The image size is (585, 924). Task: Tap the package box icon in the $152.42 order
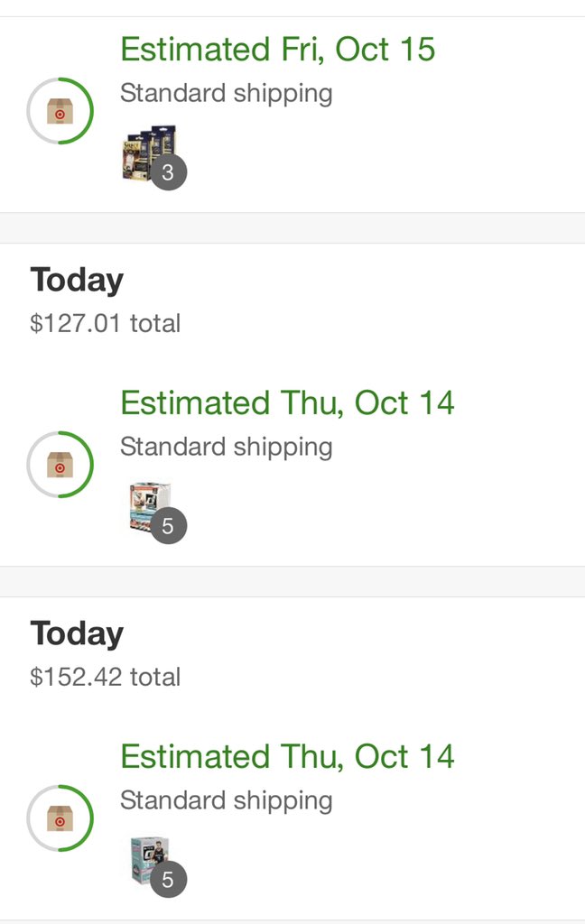pyautogui.click(x=60, y=819)
